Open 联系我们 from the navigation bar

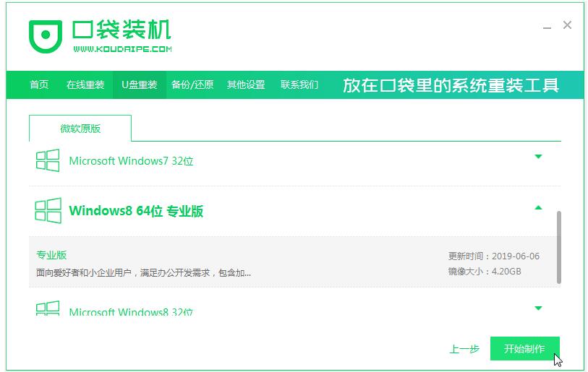[x=299, y=85]
